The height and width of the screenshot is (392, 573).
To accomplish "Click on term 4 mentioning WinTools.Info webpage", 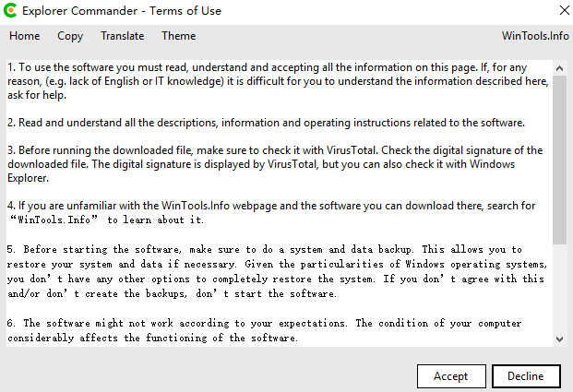I will pos(271,213).
